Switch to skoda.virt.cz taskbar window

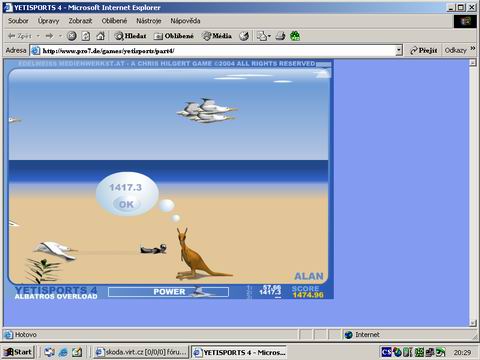click(x=141, y=352)
